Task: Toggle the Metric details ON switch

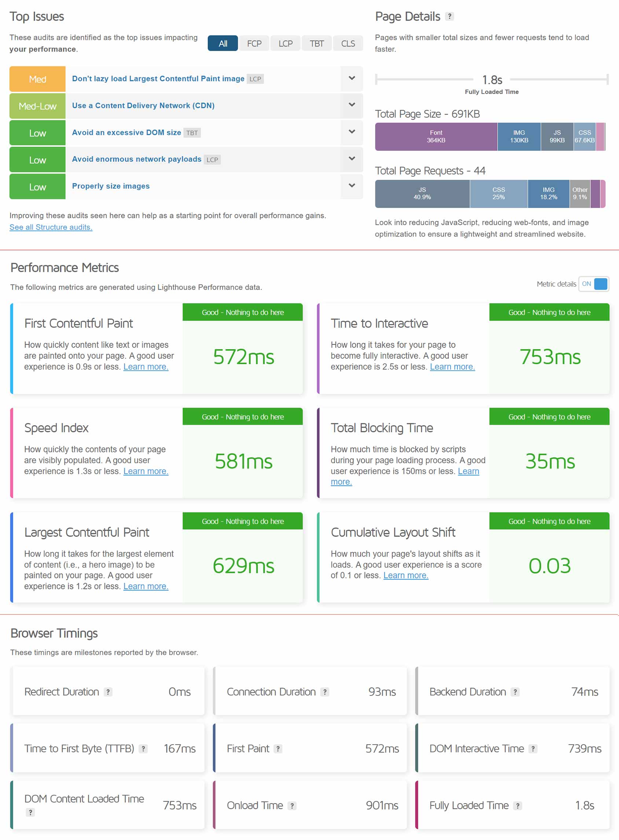Action: 594,284
